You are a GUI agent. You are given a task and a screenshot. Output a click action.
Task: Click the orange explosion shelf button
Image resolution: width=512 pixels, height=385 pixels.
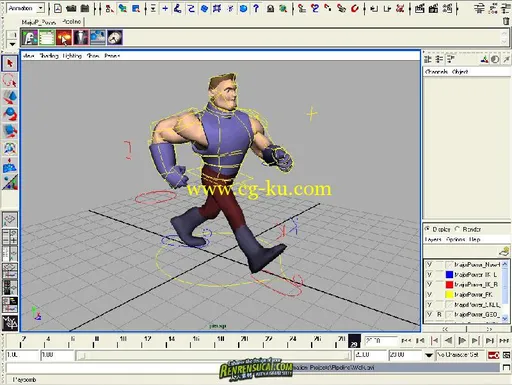tap(64, 37)
